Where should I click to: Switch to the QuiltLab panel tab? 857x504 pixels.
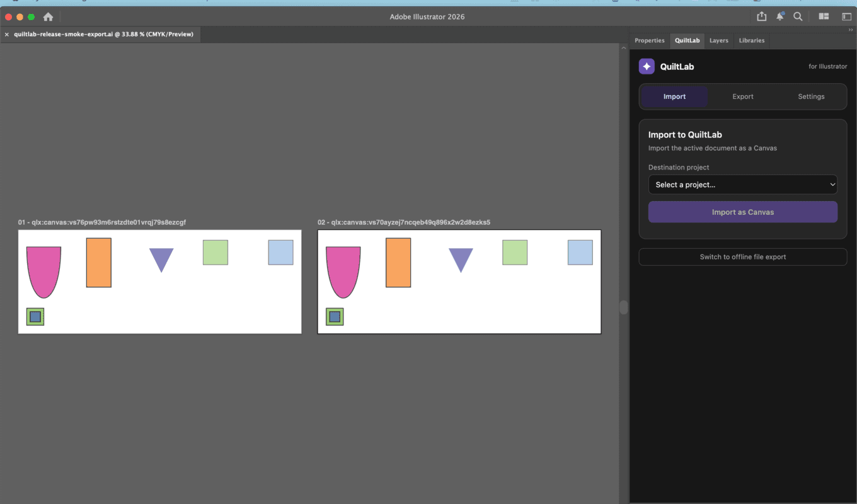click(x=687, y=40)
